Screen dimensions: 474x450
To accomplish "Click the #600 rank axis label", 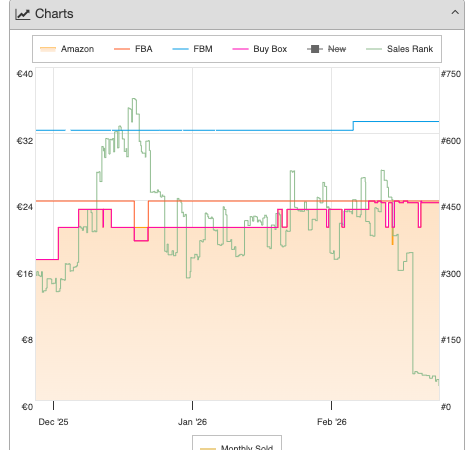I will click(x=451, y=141).
